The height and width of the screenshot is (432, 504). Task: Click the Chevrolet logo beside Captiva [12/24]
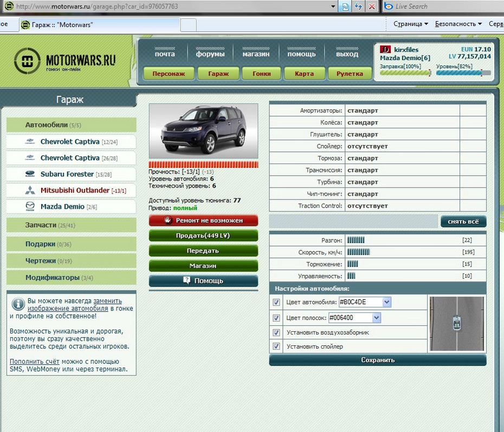coord(30,141)
